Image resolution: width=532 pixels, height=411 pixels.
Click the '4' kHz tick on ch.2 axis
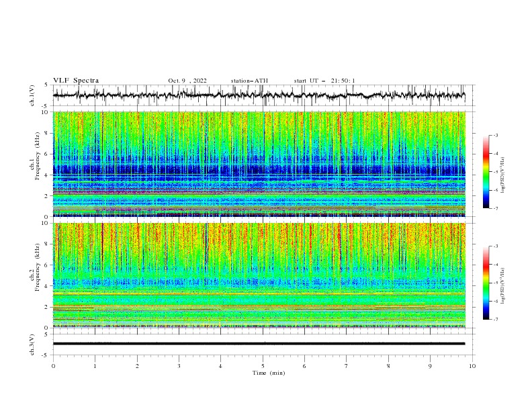[x=48, y=286]
